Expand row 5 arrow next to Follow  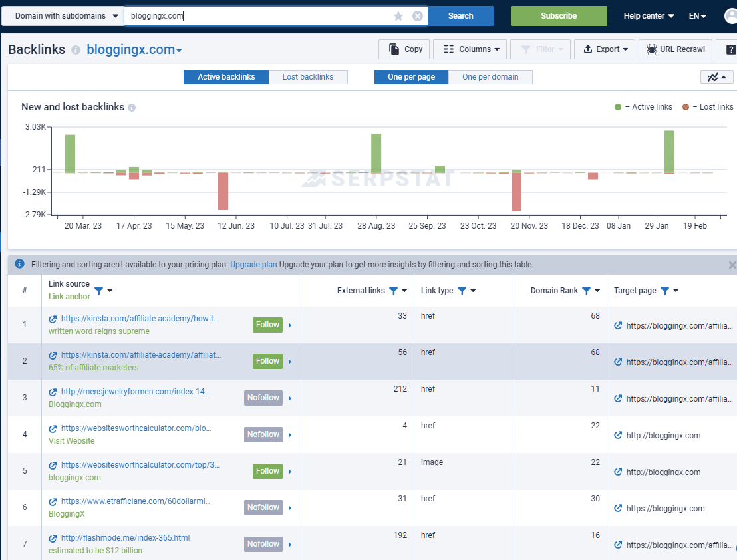[290, 471]
